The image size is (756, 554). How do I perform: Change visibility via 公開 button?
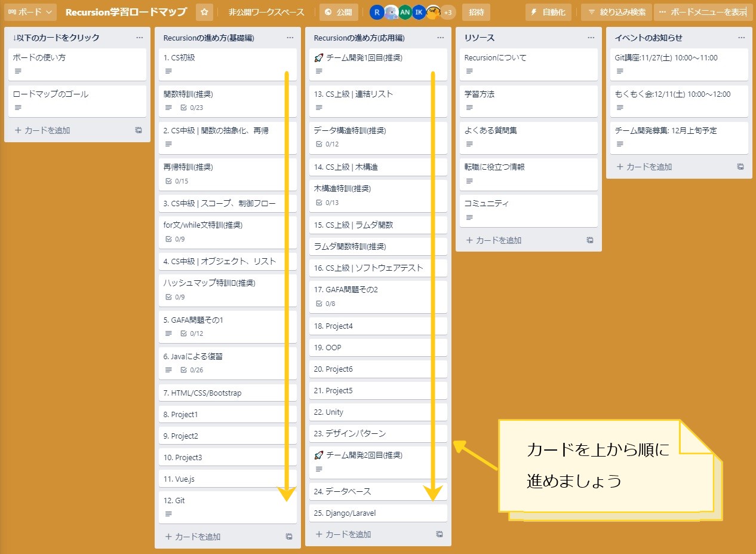[339, 12]
